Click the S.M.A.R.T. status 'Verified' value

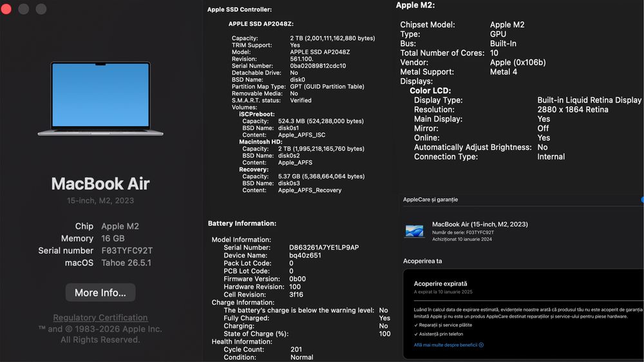(x=301, y=100)
